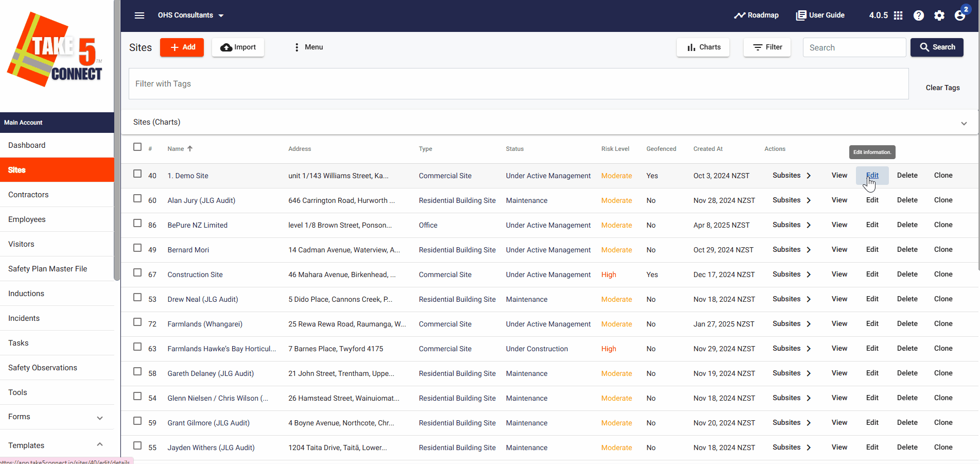Open the Roadmap link
Image resolution: width=980 pixels, height=464 pixels.
[x=756, y=15]
